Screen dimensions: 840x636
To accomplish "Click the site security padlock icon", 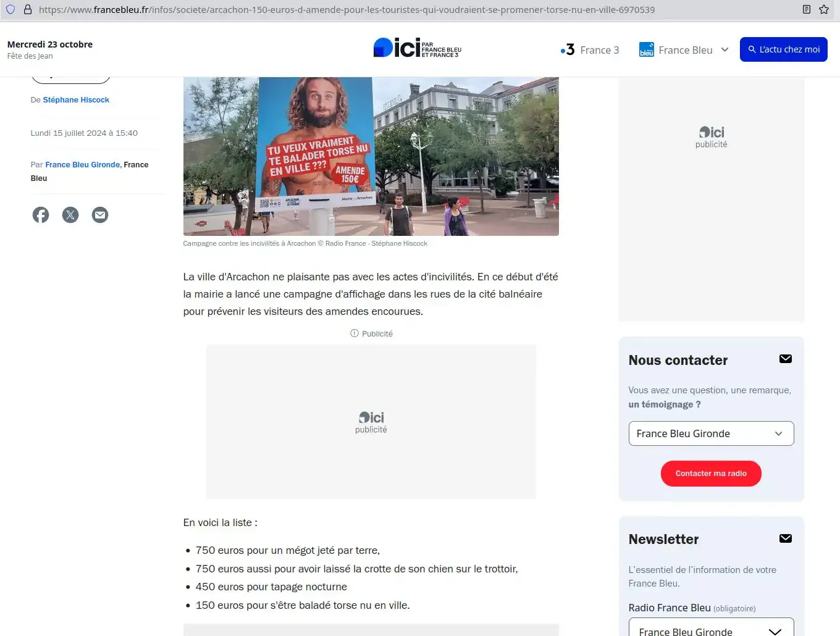I will click(28, 9).
